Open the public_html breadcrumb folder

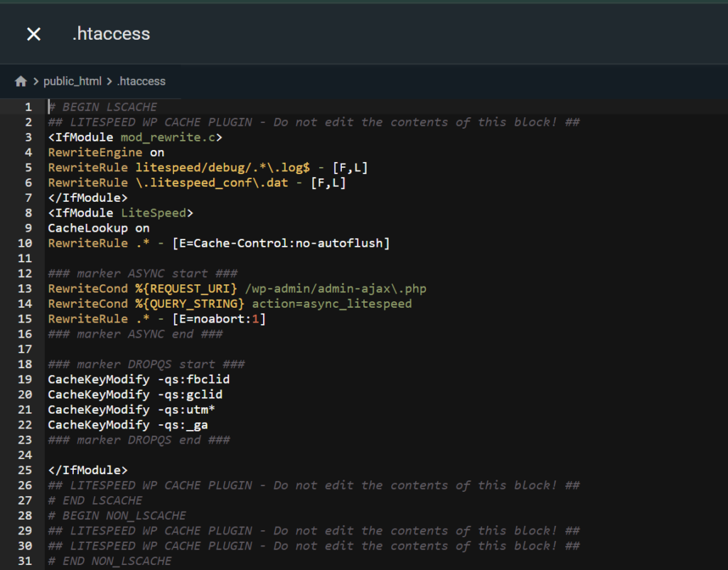coord(73,81)
